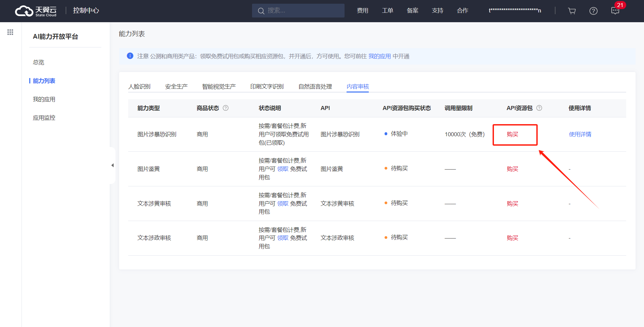
Task: Open masked account name dropdown
Action: [515, 11]
